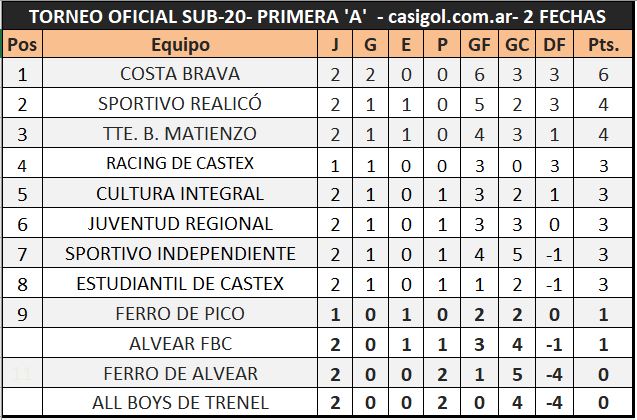This screenshot has height=420, width=637.
Task: Select the CULTURA INTEGRAL team cell
Action: point(180,194)
